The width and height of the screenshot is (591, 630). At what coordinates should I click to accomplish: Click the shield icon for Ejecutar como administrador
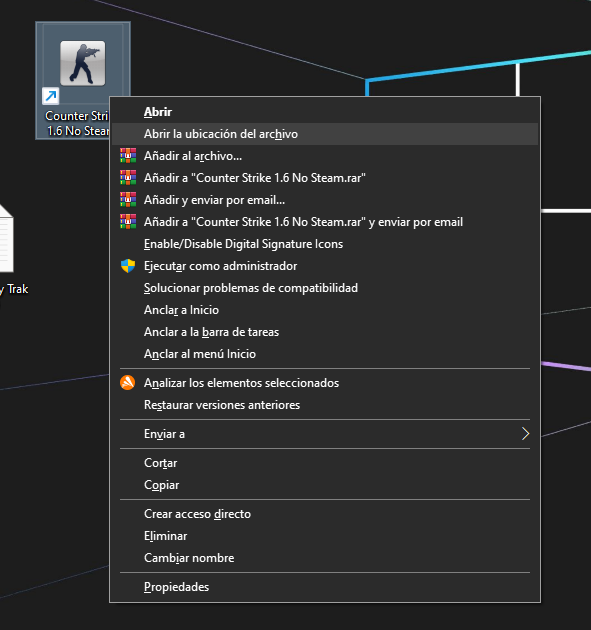(x=128, y=266)
